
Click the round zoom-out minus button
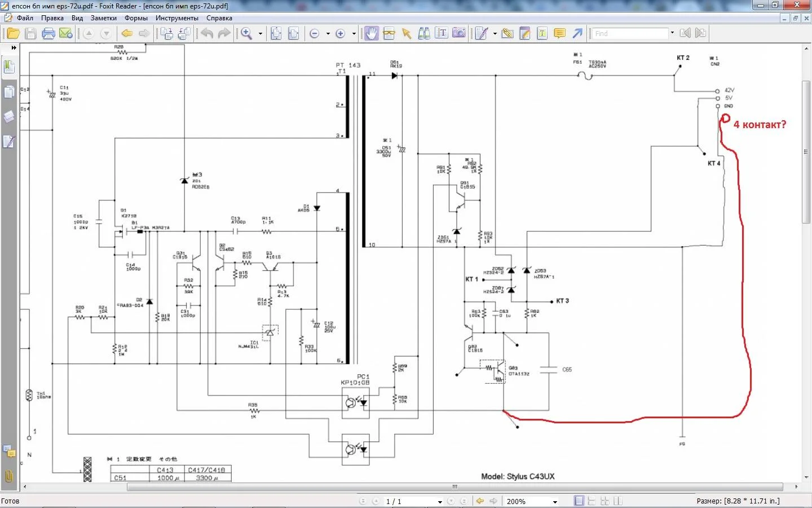(x=315, y=34)
